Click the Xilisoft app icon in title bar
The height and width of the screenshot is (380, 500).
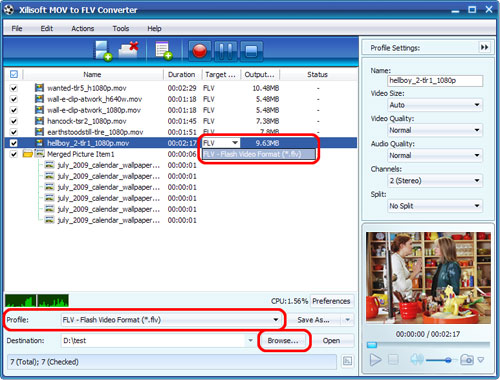[x=9, y=10]
